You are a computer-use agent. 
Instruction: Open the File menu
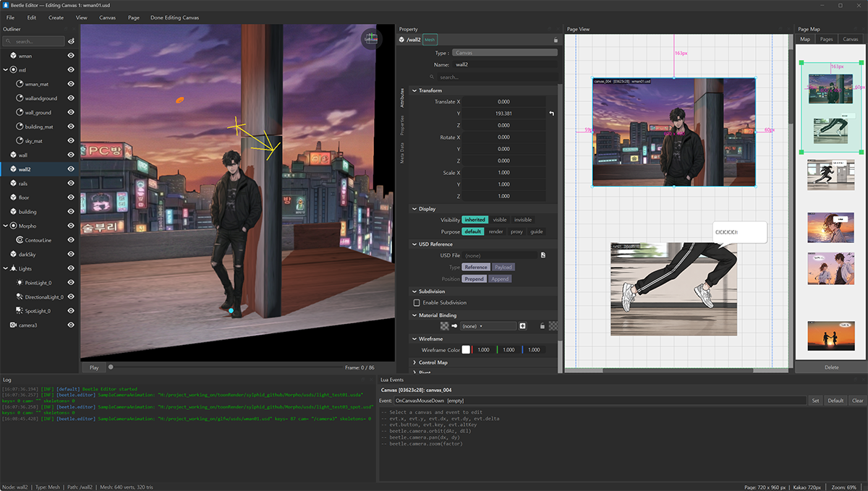pos(10,17)
